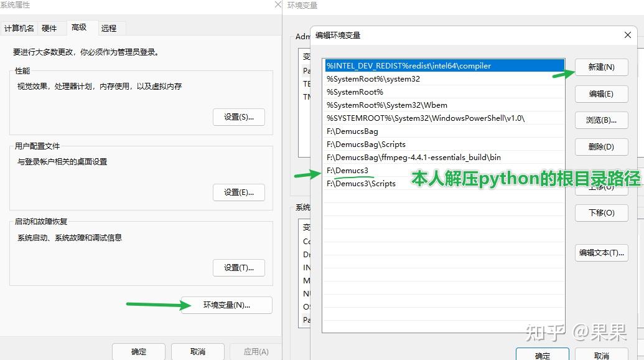Click 浏览(B) to browse for a folder
This screenshot has width=644, height=360.
(x=601, y=120)
